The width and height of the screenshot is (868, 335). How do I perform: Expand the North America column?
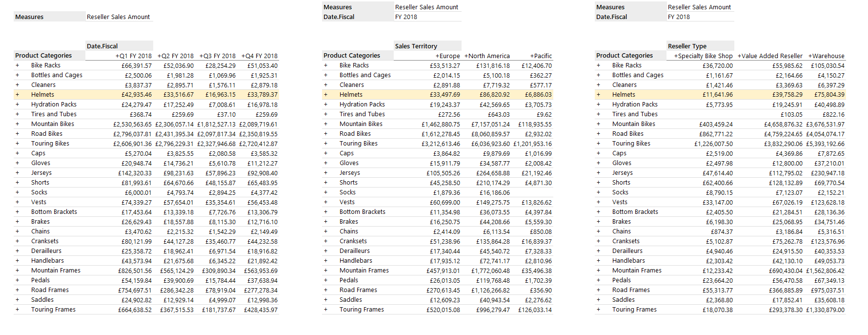click(x=466, y=56)
